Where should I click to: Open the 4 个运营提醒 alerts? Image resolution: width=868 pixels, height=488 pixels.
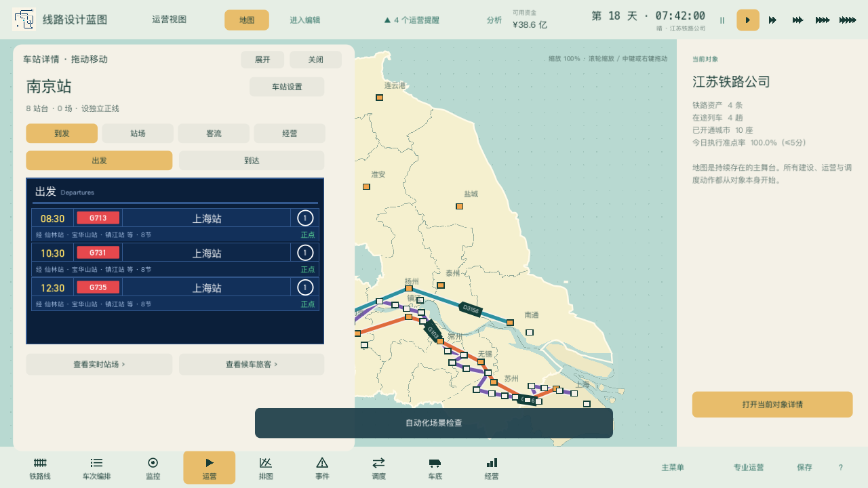pos(412,20)
